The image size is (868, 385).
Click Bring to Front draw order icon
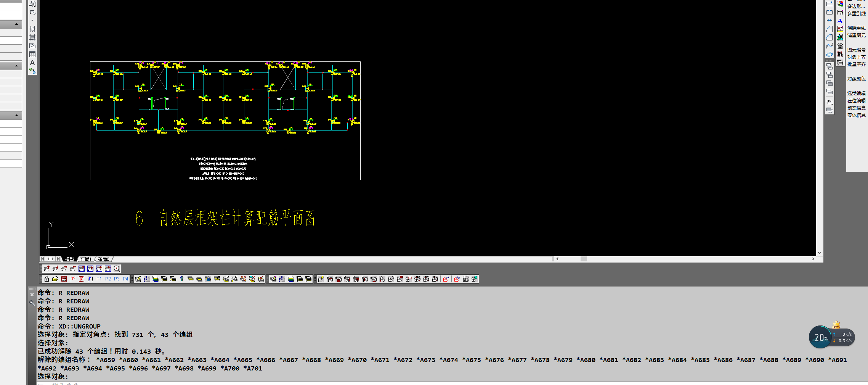829,66
